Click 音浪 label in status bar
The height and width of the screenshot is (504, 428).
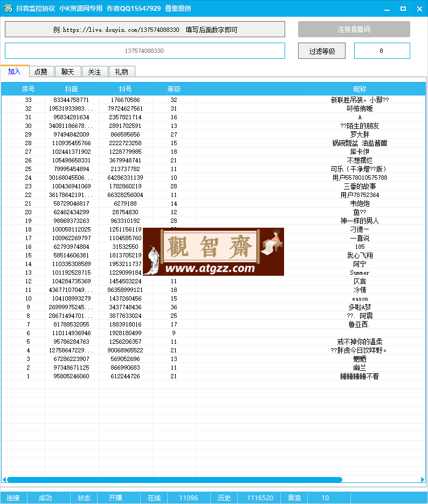click(294, 498)
